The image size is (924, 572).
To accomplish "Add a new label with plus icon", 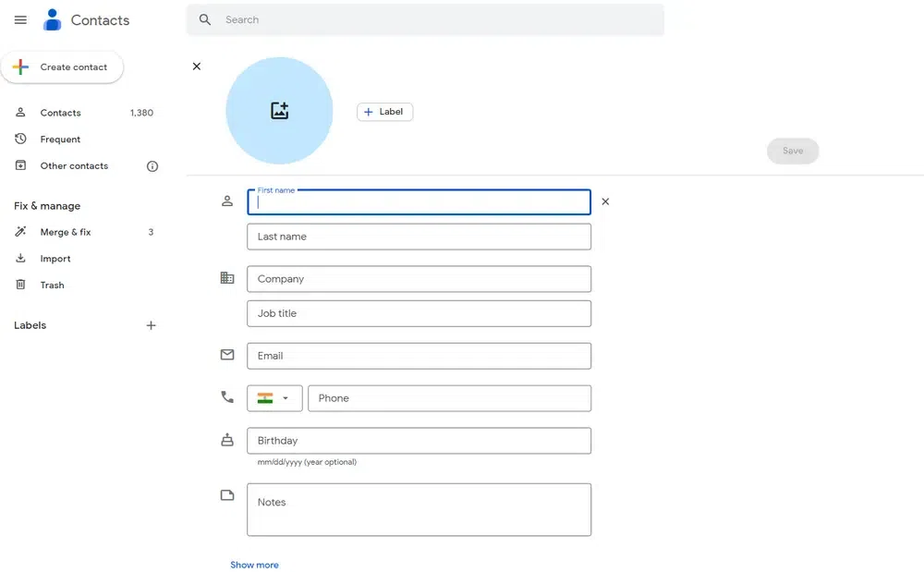I will pos(152,325).
